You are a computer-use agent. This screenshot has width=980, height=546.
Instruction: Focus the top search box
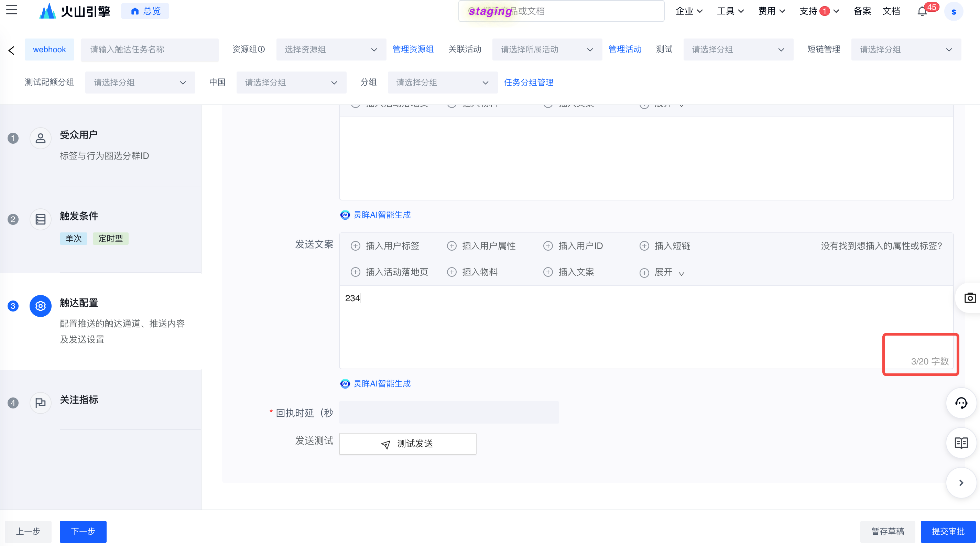tap(561, 11)
